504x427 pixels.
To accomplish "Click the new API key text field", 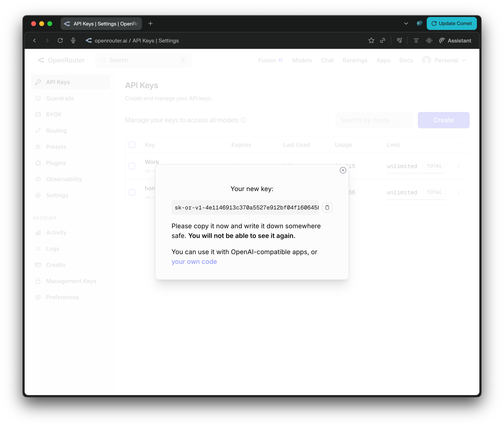I will [245, 207].
